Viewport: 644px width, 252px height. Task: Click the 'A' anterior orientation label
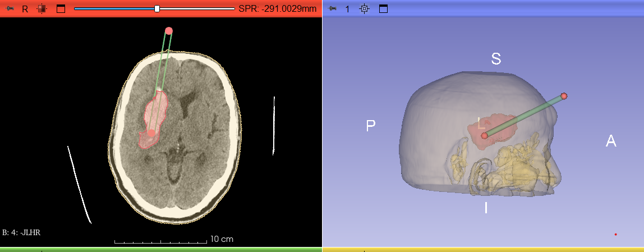coord(611,141)
